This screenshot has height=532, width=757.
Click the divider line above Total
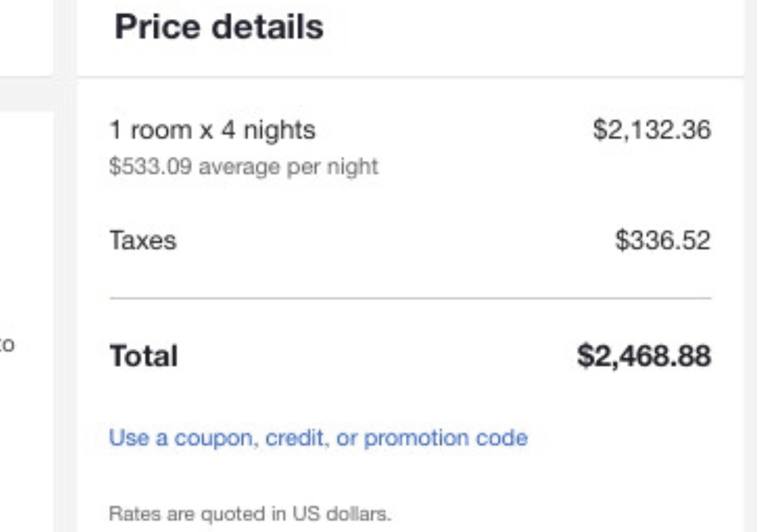[410, 299]
